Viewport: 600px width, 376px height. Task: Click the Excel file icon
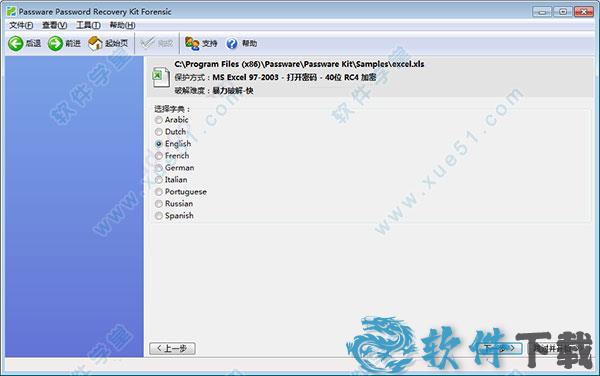coord(161,77)
